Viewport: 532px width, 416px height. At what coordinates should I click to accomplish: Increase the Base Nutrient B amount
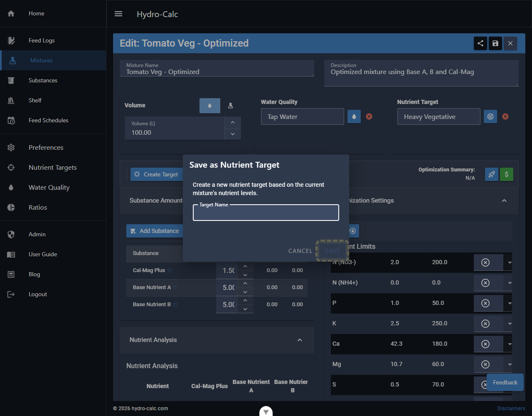pos(245,300)
